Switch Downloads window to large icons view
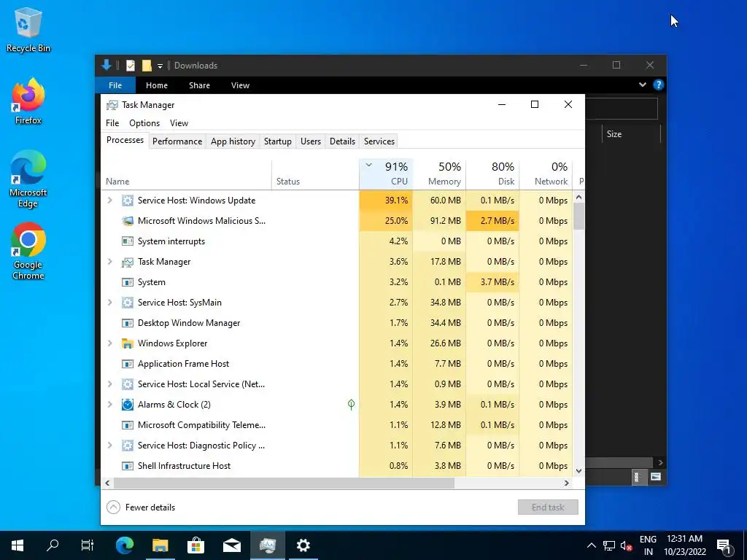Image resolution: width=747 pixels, height=560 pixels. click(x=656, y=477)
